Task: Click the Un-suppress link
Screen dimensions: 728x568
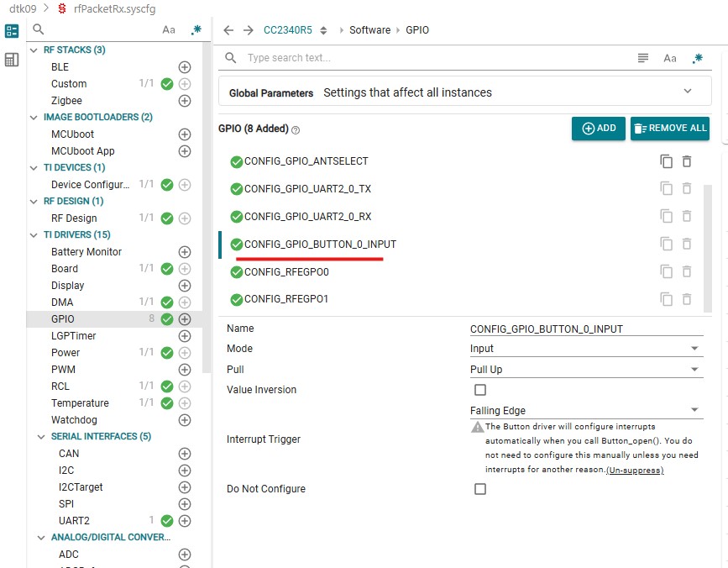Action: click(x=635, y=470)
